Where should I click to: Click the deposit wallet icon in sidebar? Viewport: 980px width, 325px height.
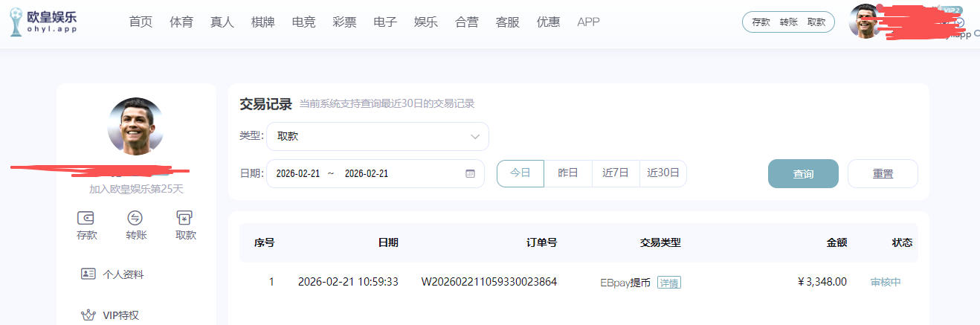tap(86, 218)
